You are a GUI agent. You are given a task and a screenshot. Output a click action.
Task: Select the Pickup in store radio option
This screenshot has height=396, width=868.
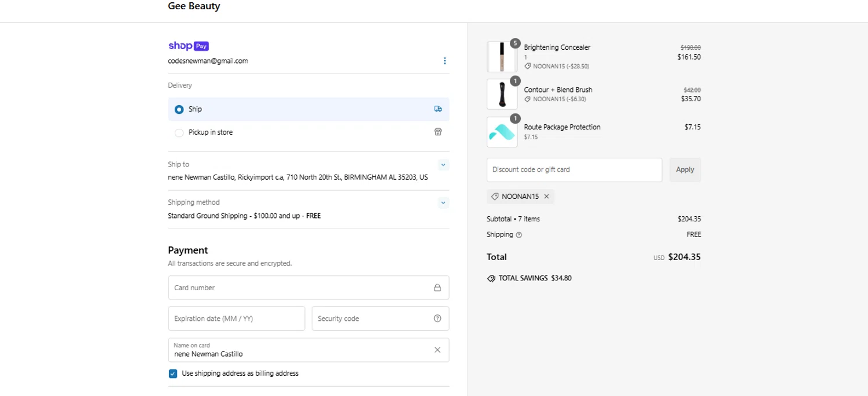(x=179, y=132)
